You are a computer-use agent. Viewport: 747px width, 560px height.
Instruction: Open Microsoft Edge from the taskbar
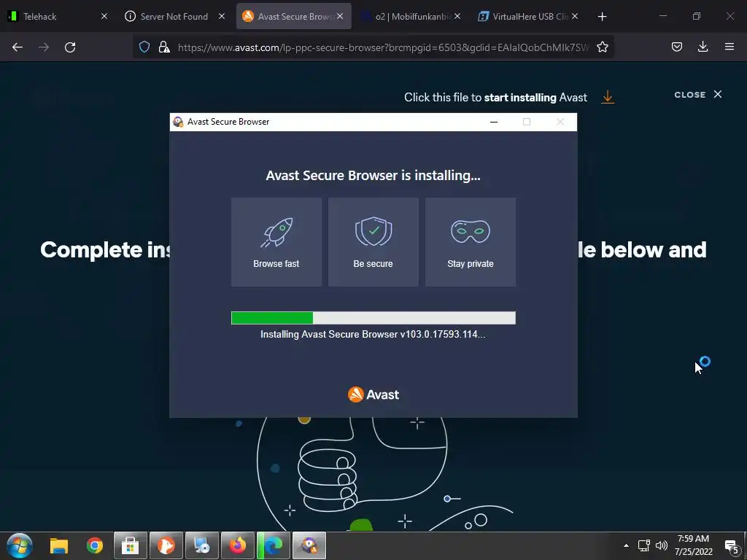coord(274,545)
